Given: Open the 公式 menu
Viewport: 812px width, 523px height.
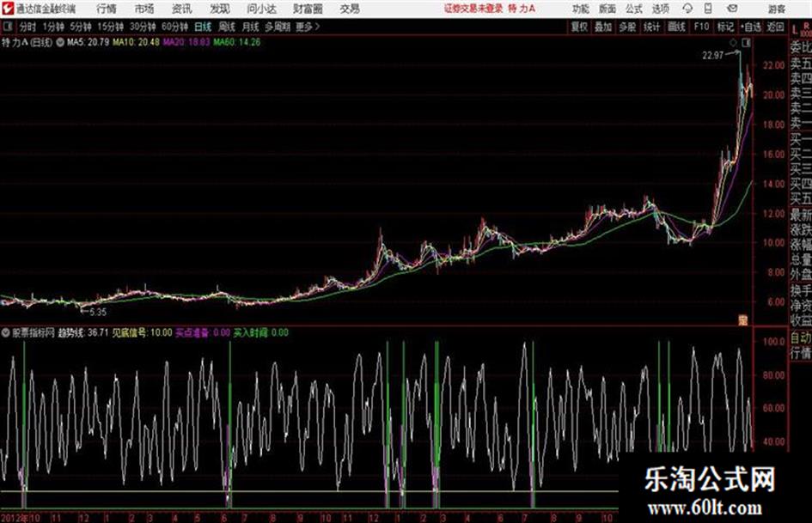Looking at the screenshot, I should click(x=633, y=9).
